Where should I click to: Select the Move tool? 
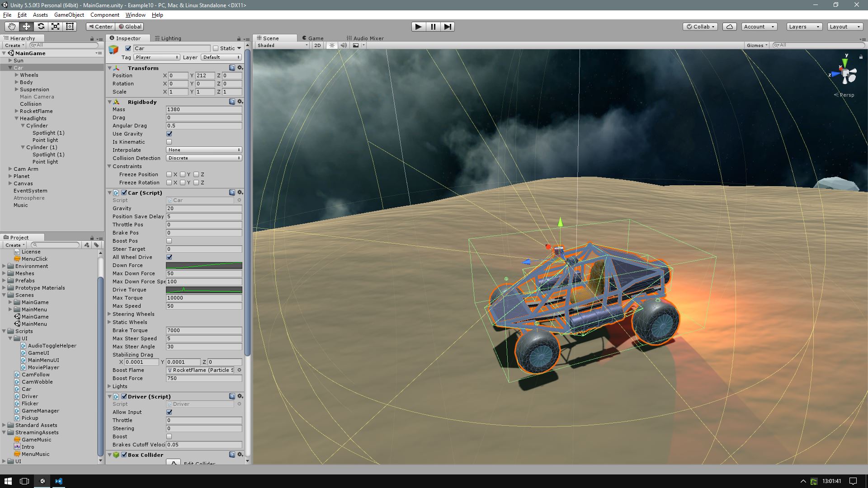(26, 27)
